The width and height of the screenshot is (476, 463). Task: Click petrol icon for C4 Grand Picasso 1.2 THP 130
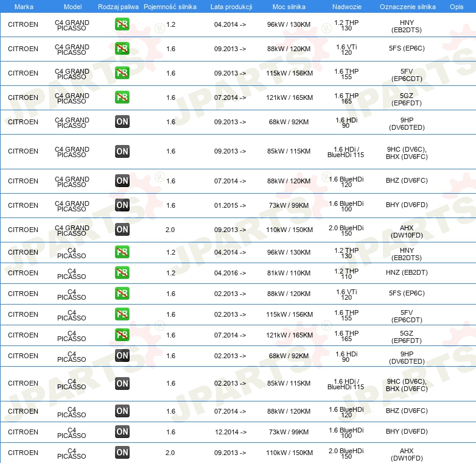(x=122, y=24)
